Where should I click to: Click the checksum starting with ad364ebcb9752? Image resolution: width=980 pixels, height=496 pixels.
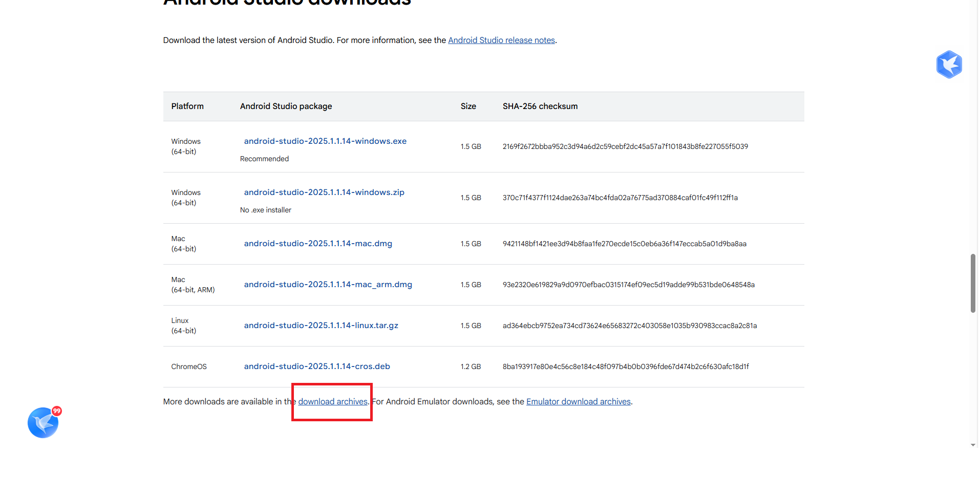coord(630,326)
